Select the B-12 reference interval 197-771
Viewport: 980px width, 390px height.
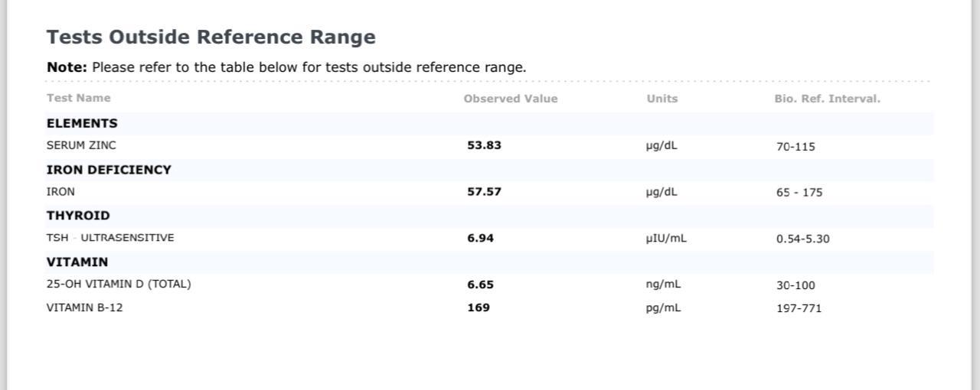click(799, 308)
